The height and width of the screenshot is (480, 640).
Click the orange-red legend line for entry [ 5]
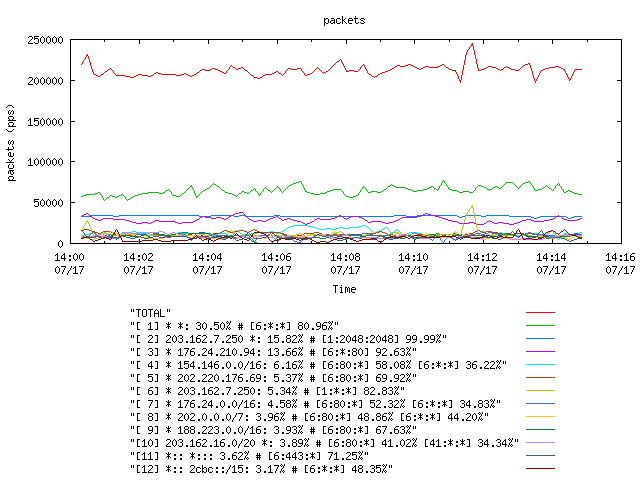pos(540,378)
